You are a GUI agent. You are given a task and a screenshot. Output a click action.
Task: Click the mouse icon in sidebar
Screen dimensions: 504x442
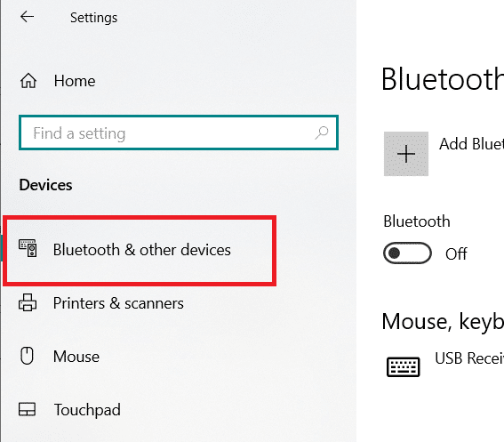coord(27,356)
